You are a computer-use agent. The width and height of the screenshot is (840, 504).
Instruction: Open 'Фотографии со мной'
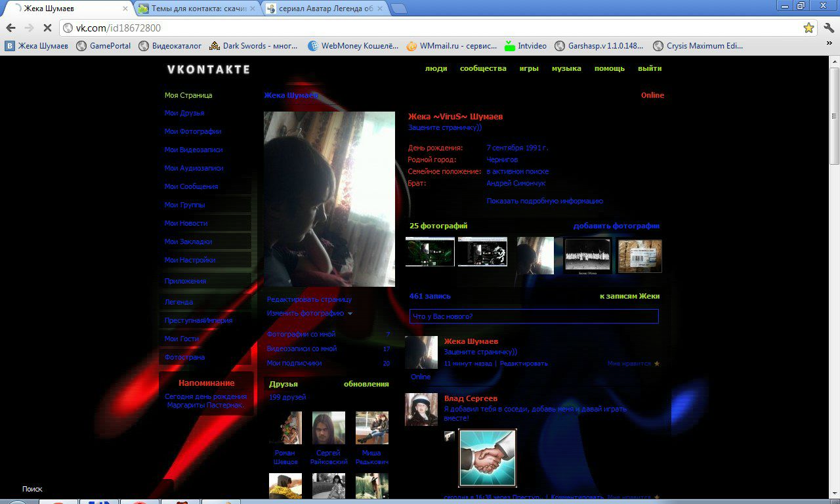[x=301, y=334]
